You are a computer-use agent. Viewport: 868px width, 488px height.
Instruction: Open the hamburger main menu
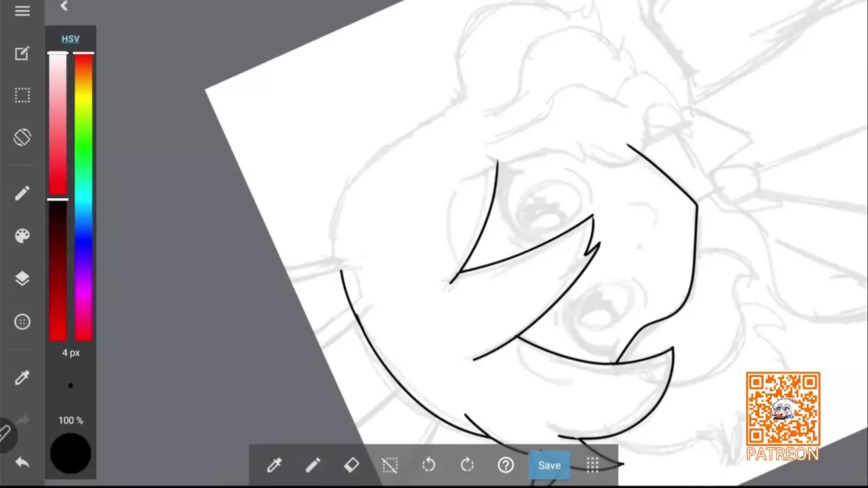point(22,12)
